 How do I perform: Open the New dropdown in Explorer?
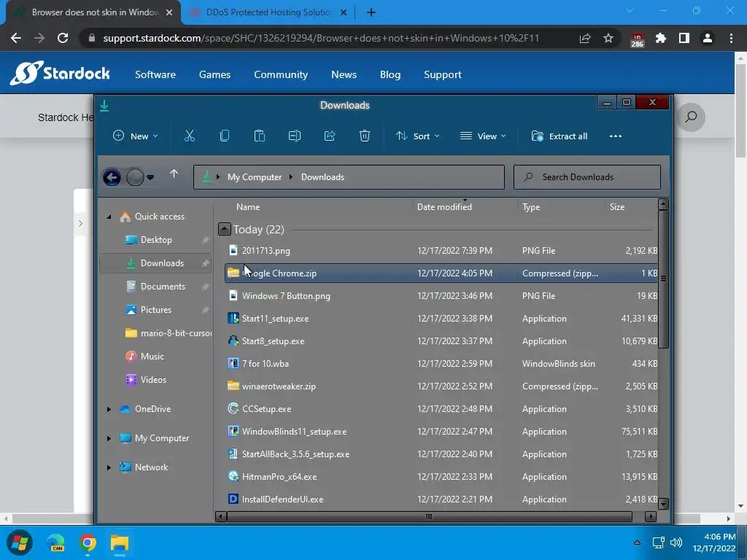coord(135,136)
